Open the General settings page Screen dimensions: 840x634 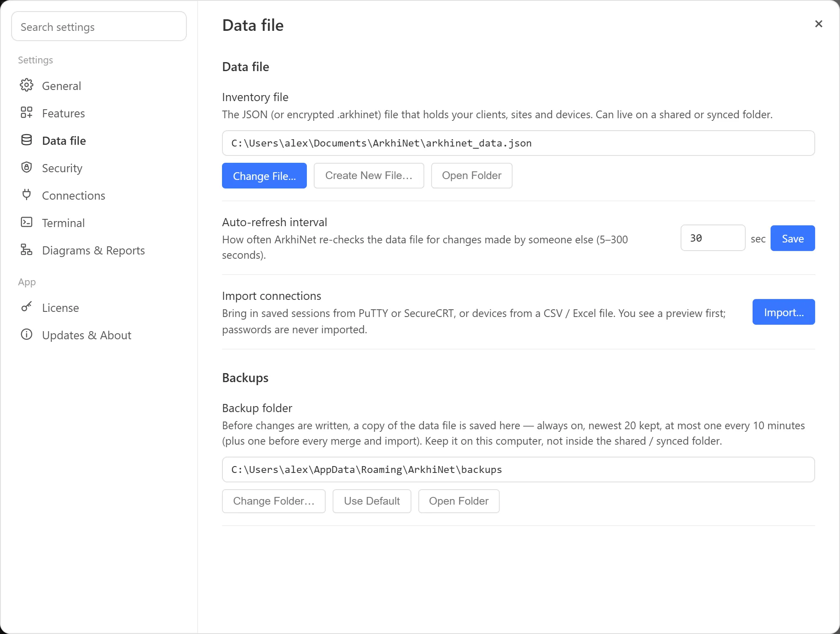[x=99, y=86]
